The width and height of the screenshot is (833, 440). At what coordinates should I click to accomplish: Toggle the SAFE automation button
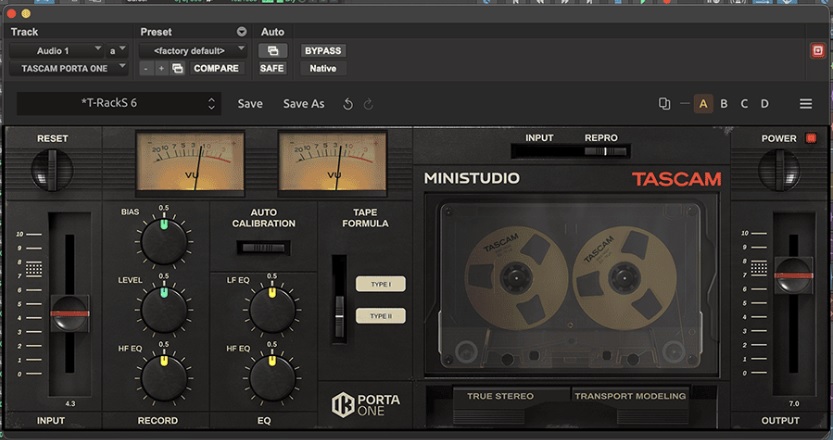(x=272, y=69)
